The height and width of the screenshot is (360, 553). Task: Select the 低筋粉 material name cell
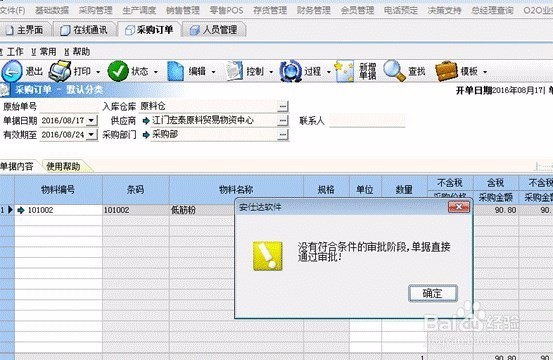pyautogui.click(x=202, y=210)
